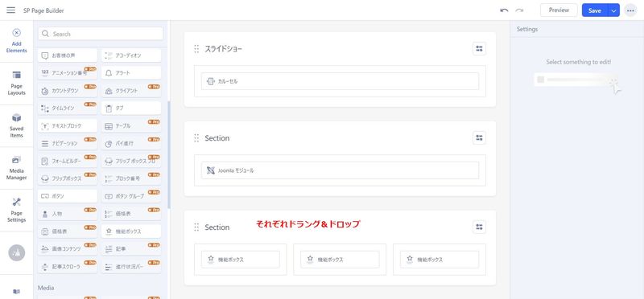644x299 pixels.
Task: Select the タブ tab addon
Action: (131, 108)
